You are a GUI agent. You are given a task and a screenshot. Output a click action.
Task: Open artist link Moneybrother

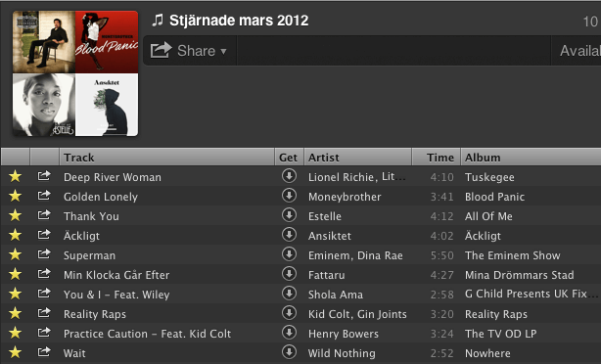click(x=345, y=197)
